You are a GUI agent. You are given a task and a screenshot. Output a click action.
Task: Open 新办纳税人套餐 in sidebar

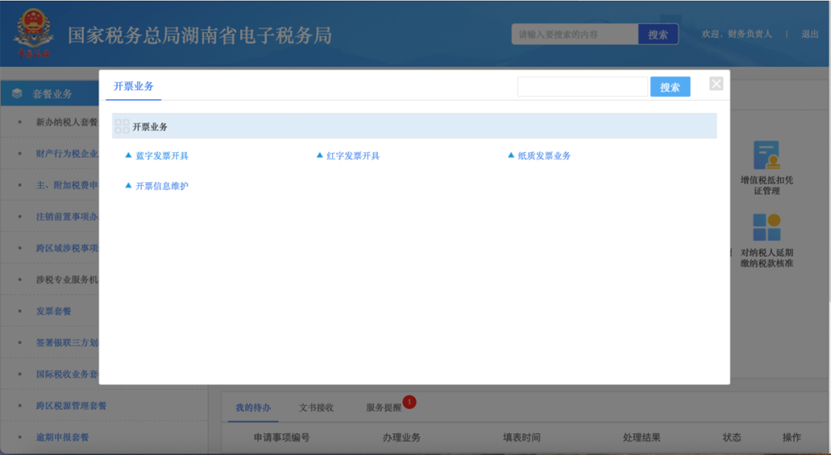coord(67,122)
